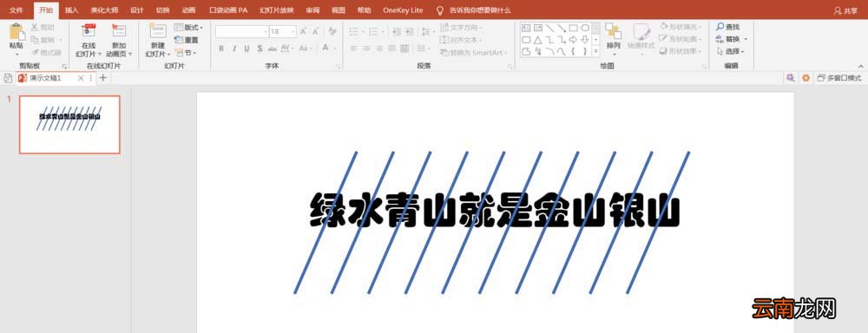Click the increase font size icon

point(303,31)
